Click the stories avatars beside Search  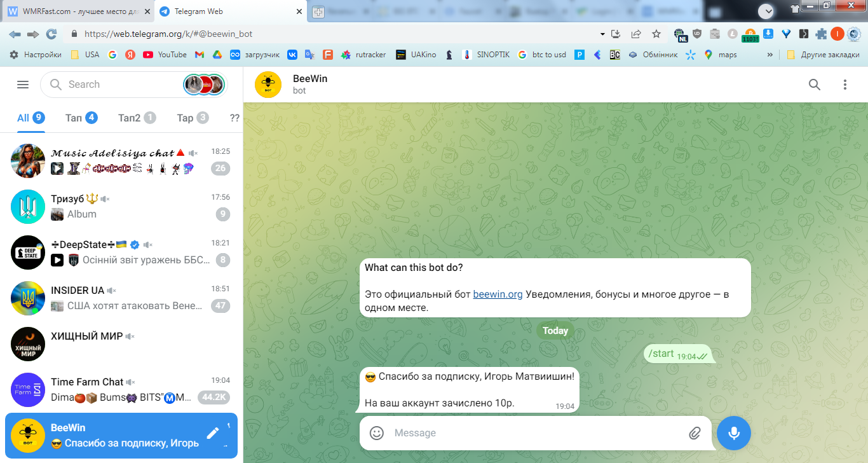click(x=204, y=85)
